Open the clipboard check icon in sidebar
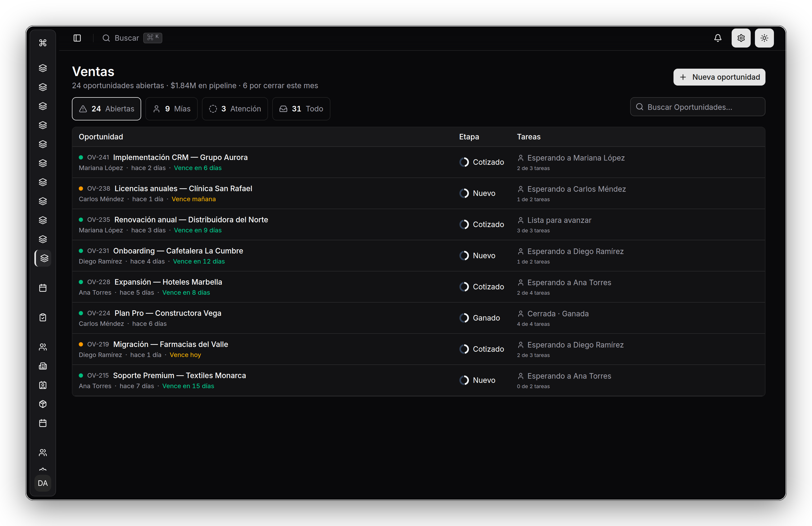This screenshot has height=526, width=812. (43, 317)
